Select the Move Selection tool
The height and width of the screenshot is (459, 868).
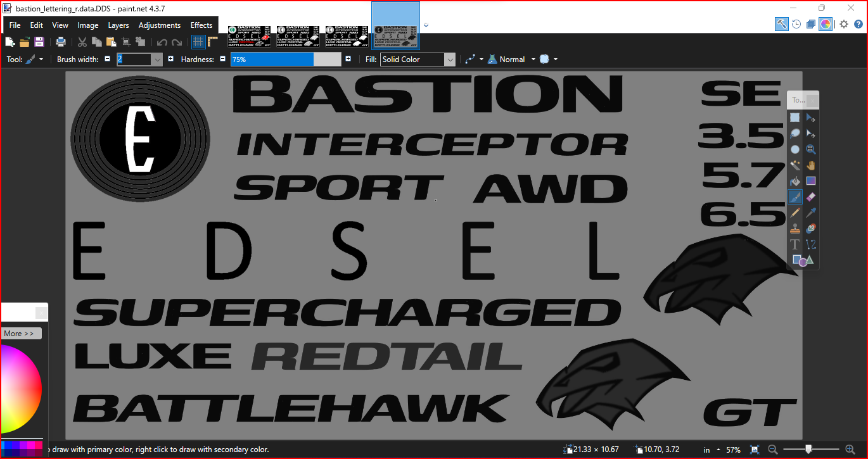pos(811,133)
